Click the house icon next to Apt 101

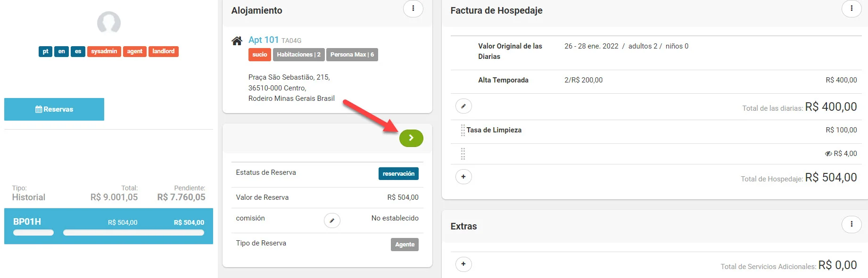point(237,41)
